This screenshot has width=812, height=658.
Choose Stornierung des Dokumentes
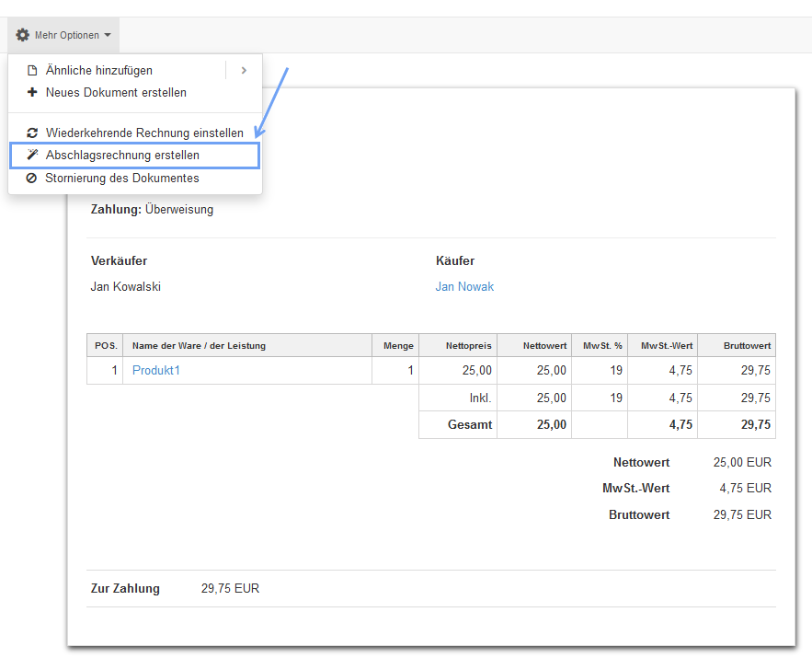(122, 179)
